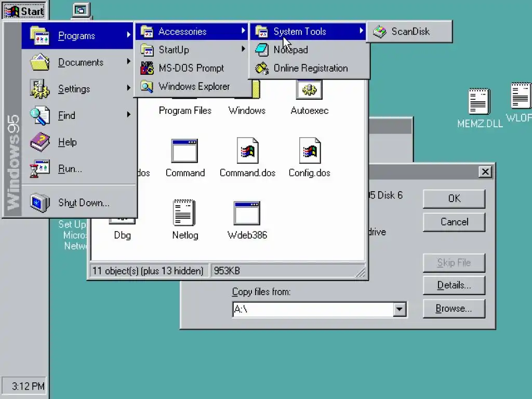Select the Windows folder label
This screenshot has height=399, width=532.
coord(247,111)
